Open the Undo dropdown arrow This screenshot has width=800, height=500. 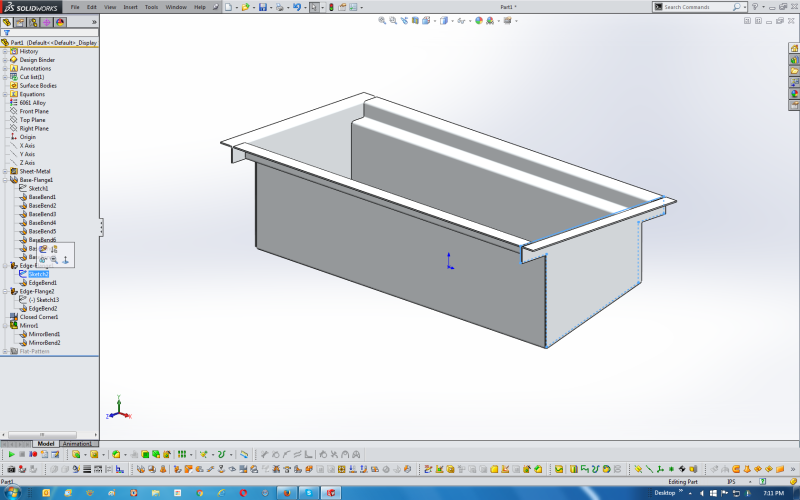(x=305, y=8)
